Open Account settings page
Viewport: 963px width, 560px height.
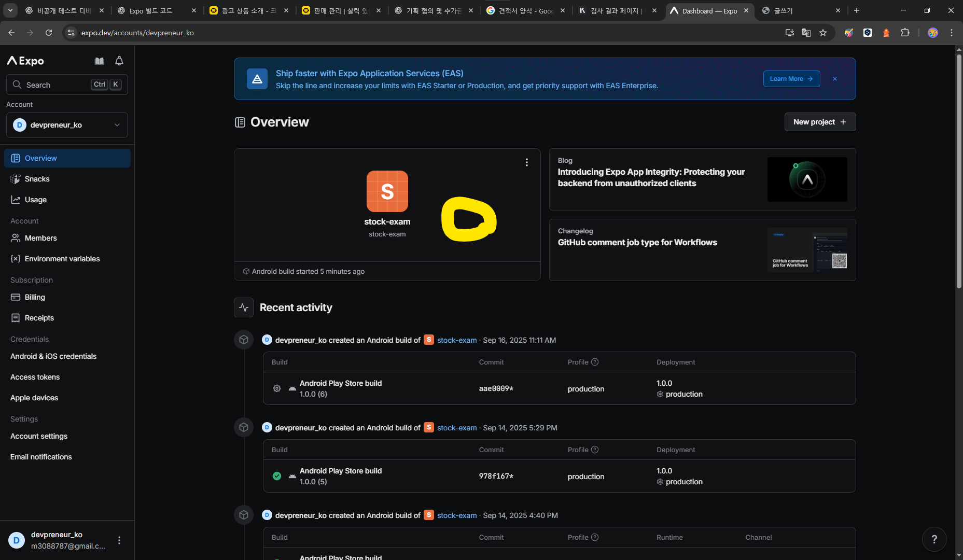pyautogui.click(x=39, y=436)
